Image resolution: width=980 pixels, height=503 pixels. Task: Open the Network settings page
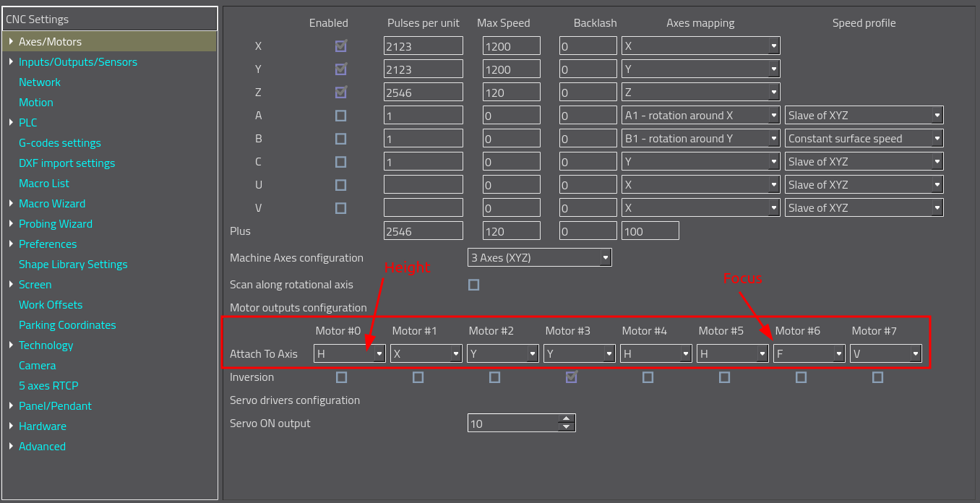(x=40, y=82)
